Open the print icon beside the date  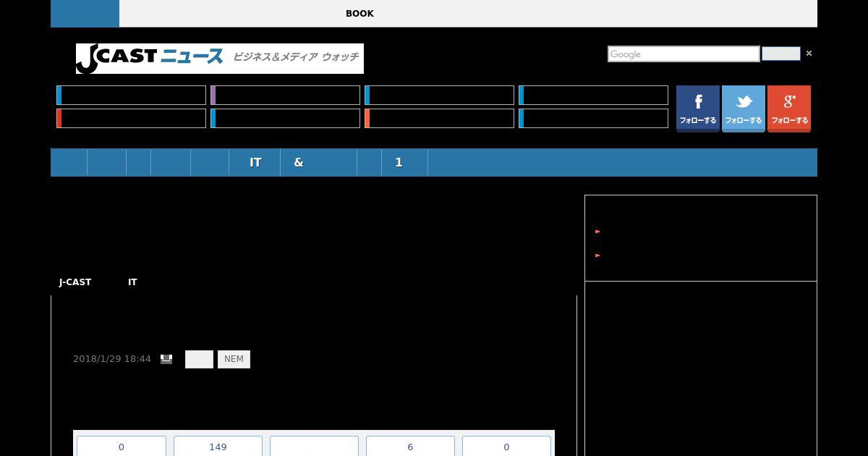166,359
